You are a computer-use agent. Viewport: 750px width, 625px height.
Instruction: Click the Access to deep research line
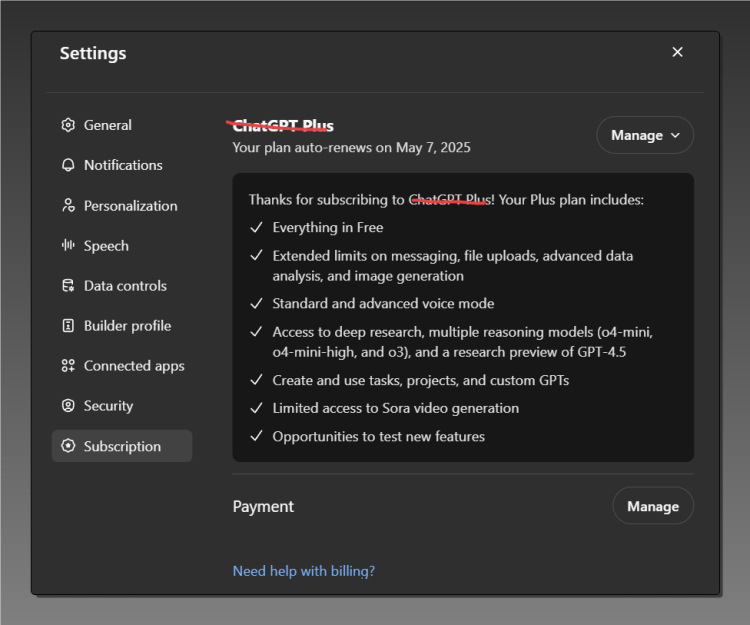[463, 342]
